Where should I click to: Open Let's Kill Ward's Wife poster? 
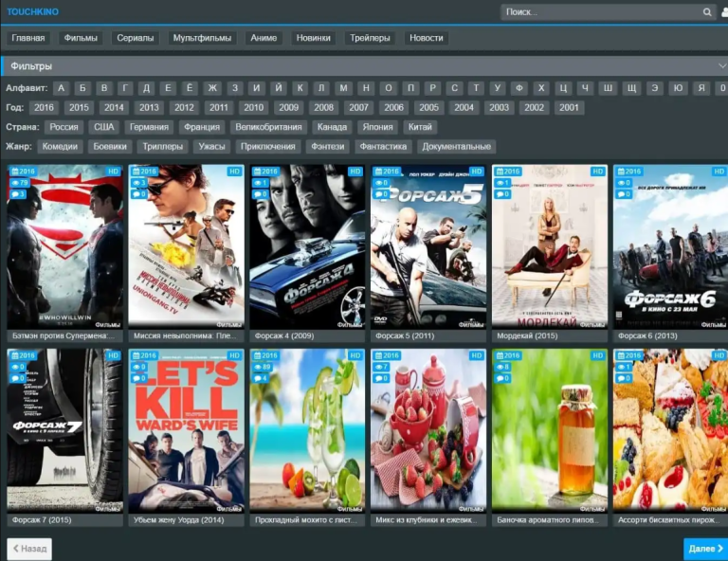186,430
